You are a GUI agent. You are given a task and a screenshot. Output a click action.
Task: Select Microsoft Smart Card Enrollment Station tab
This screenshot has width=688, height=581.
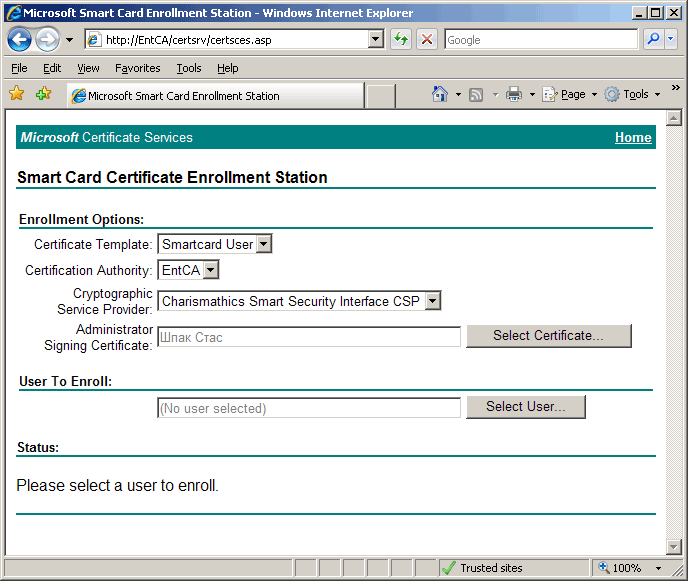click(216, 96)
